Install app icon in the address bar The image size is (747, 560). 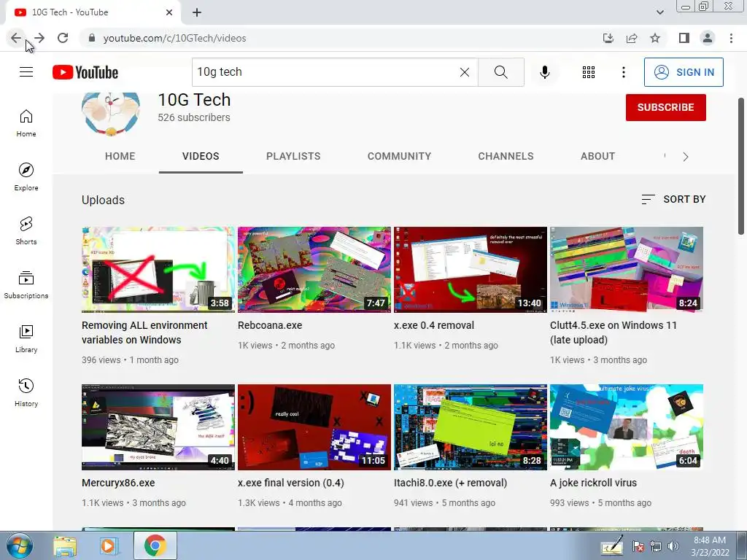pyautogui.click(x=608, y=38)
